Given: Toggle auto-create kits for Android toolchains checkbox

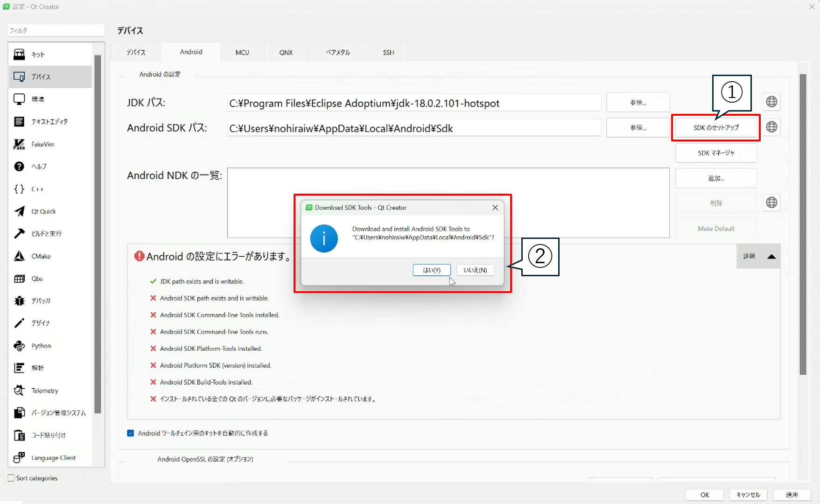Looking at the screenshot, I should pyautogui.click(x=131, y=433).
